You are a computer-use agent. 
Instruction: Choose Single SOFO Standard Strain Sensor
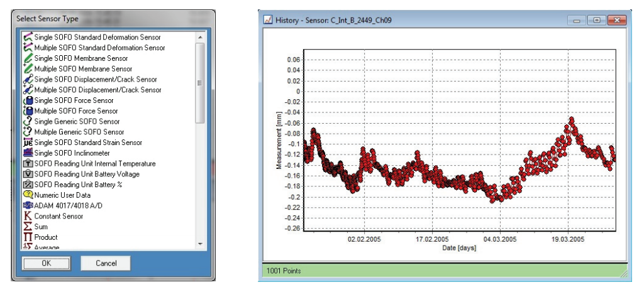pos(88,143)
